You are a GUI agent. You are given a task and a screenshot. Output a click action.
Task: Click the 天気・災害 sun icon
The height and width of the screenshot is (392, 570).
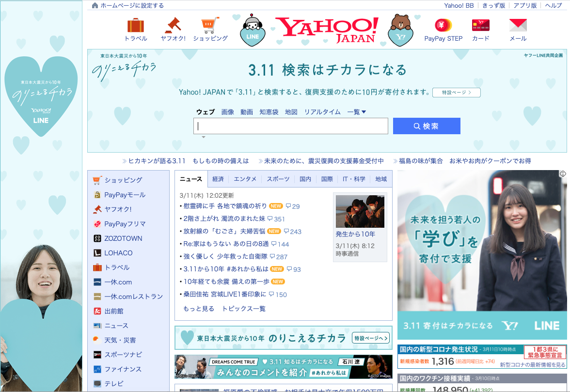[97, 340]
